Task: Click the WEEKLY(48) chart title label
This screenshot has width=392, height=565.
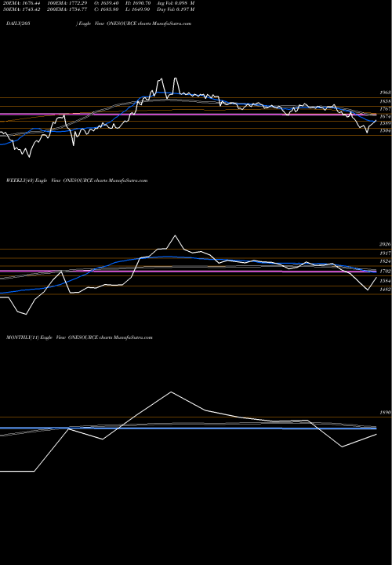Action: tap(77, 180)
